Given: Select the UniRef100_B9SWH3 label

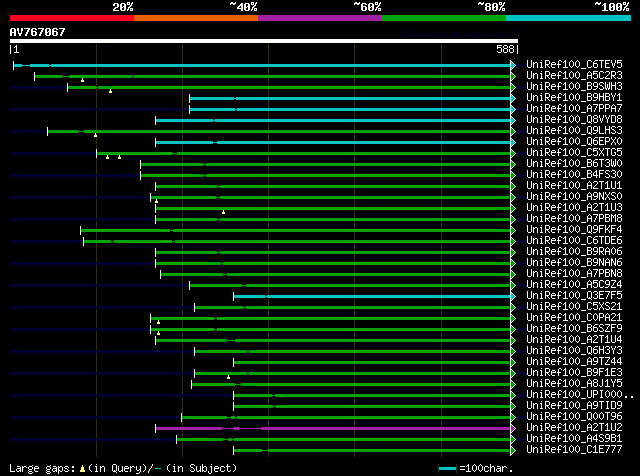Looking at the screenshot, I should [x=574, y=87].
